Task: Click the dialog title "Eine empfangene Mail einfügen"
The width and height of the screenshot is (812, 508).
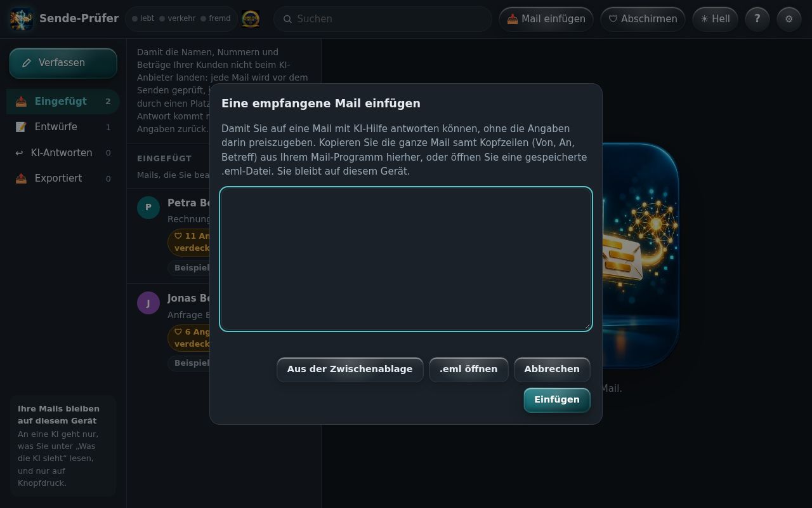Action: coord(321,104)
